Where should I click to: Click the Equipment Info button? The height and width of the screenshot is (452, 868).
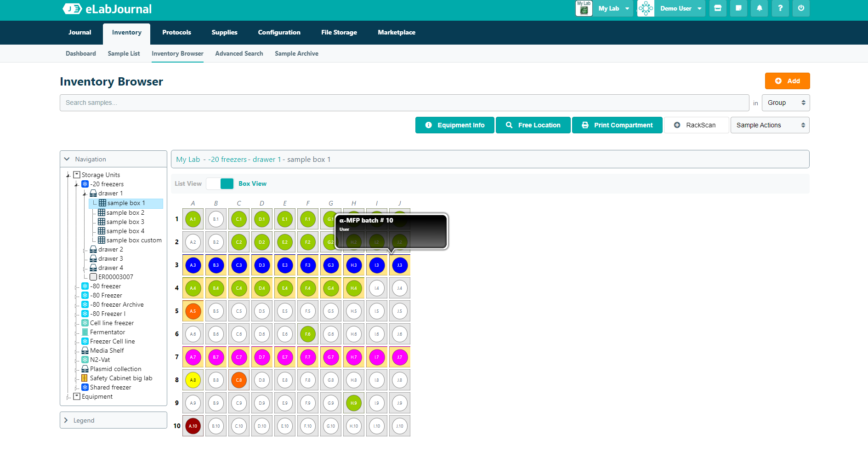(x=455, y=125)
